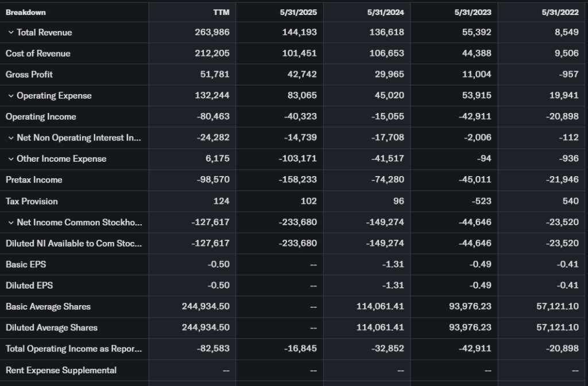Select the Cost of Revenue row label
Viewport: 588px width, 386px height.
[x=38, y=53]
